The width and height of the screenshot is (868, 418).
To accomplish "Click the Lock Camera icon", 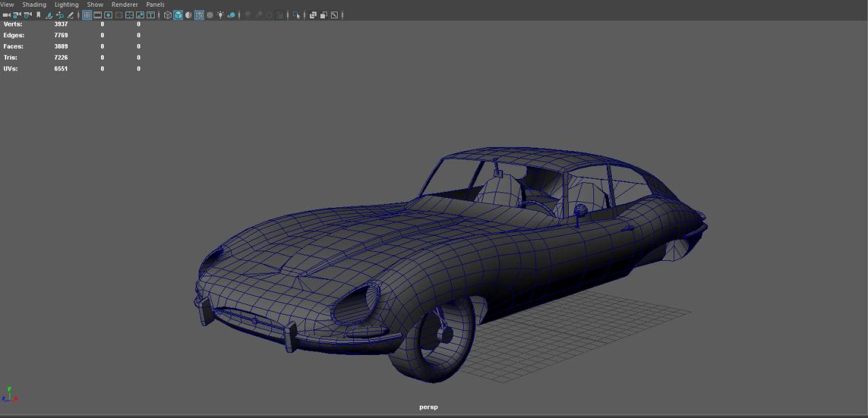I will click(17, 15).
